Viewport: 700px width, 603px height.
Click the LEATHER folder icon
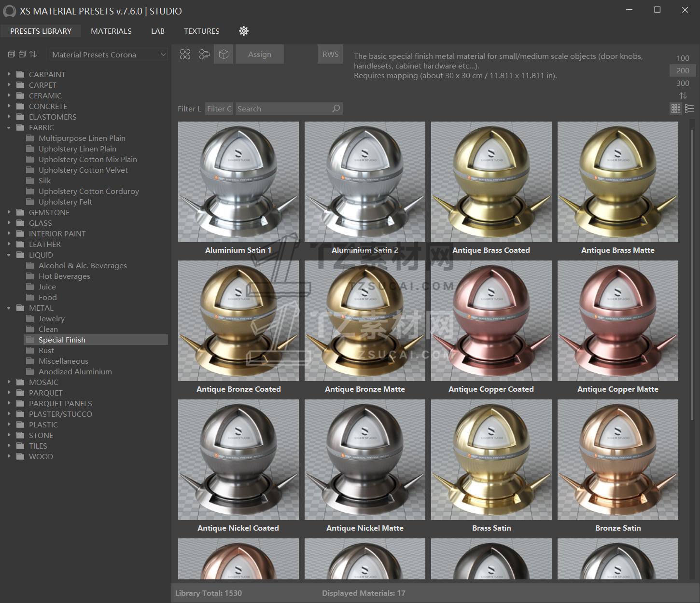[x=20, y=244]
